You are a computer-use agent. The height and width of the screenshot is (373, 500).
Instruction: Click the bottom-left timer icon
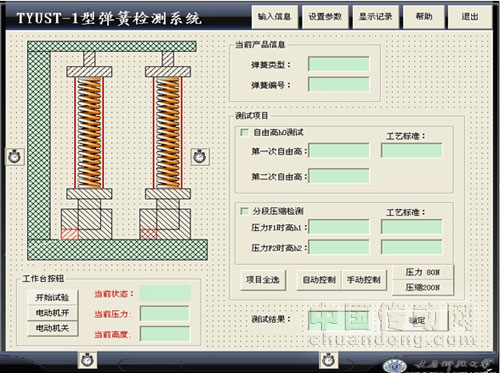(x=87, y=360)
